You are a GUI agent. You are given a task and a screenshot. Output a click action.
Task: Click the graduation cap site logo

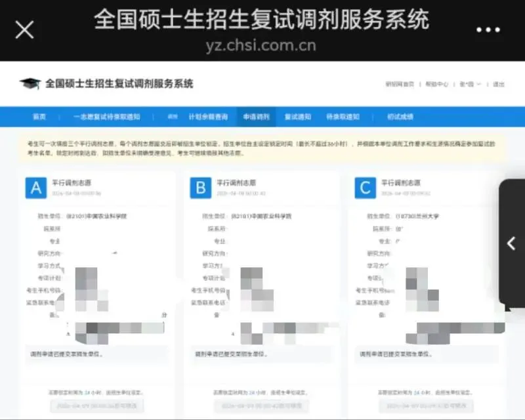[x=30, y=83]
